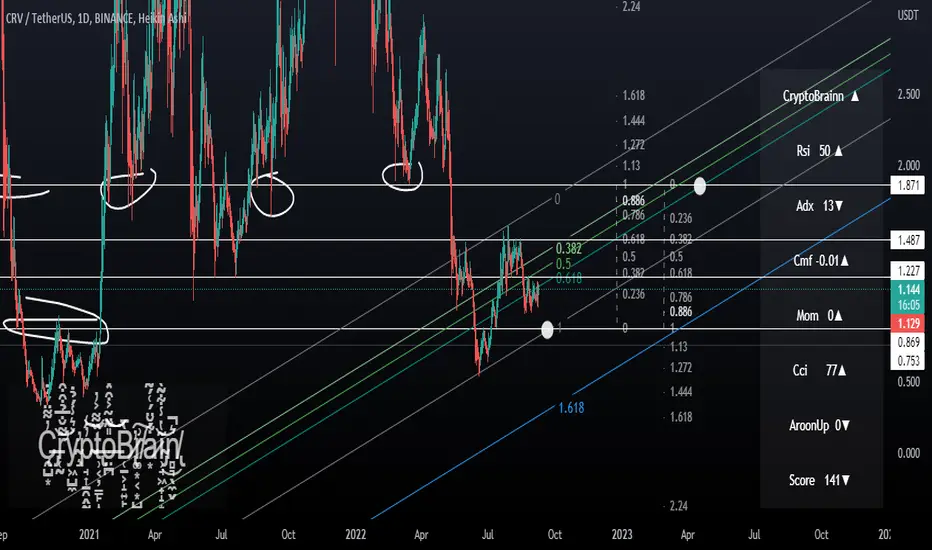The width and height of the screenshot is (932, 550).
Task: Click the 2022 label on time axis
Action: pos(355,535)
